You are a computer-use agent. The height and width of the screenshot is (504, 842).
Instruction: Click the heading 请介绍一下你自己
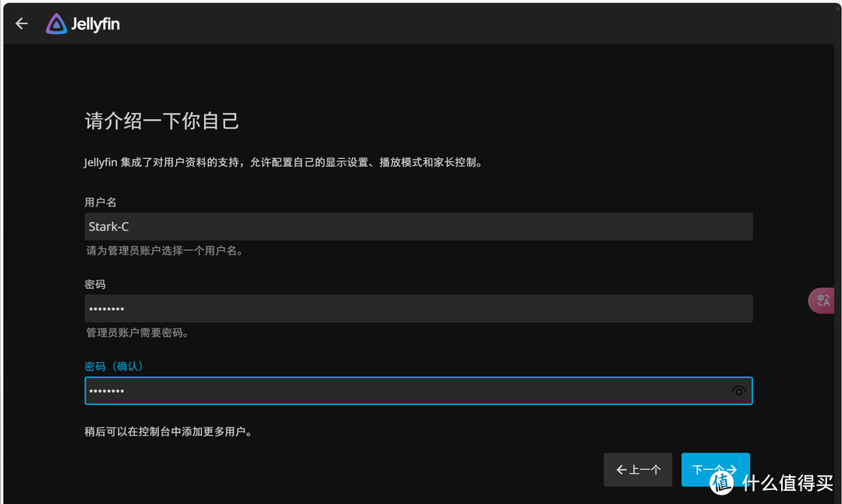pyautogui.click(x=161, y=121)
